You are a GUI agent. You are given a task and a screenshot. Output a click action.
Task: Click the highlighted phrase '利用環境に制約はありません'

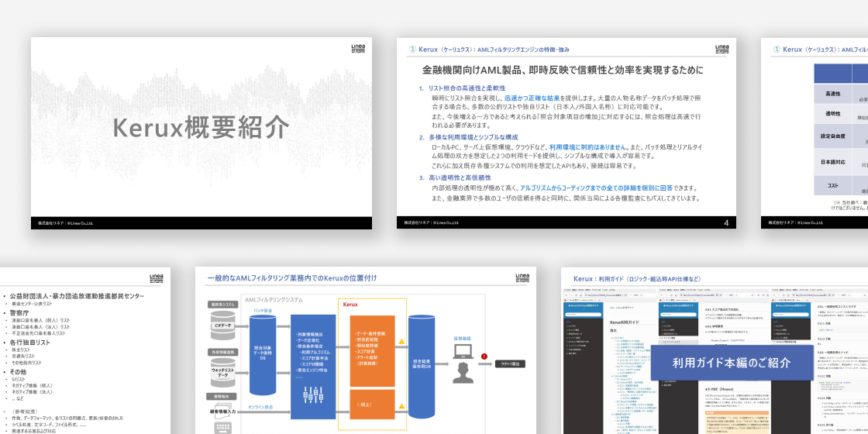588,147
